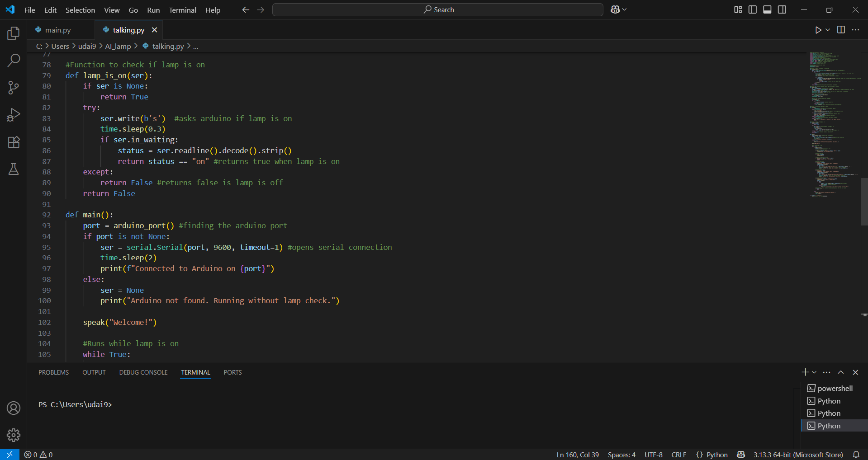Click the Spaces: 4 indentation selector
This screenshot has width=868, height=460.
tap(621, 455)
